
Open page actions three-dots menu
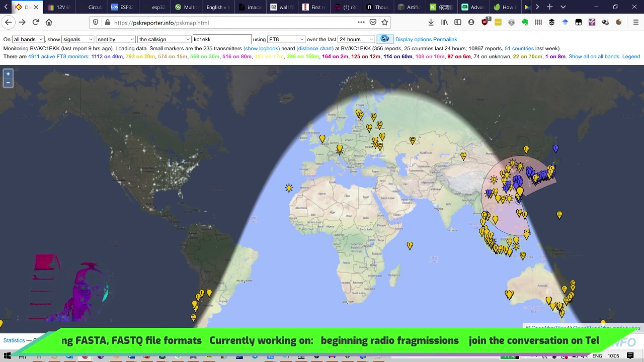[361, 22]
